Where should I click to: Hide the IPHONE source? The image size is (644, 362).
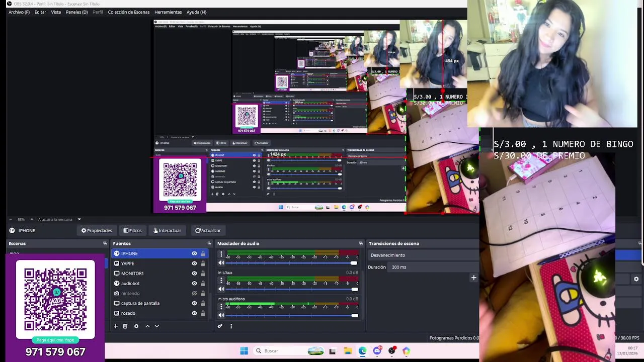(x=194, y=253)
